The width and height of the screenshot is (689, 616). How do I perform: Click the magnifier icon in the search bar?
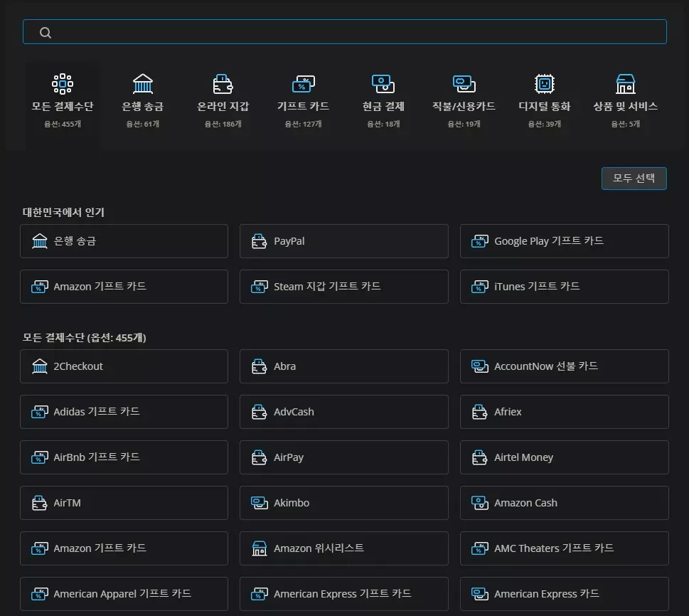click(x=46, y=33)
